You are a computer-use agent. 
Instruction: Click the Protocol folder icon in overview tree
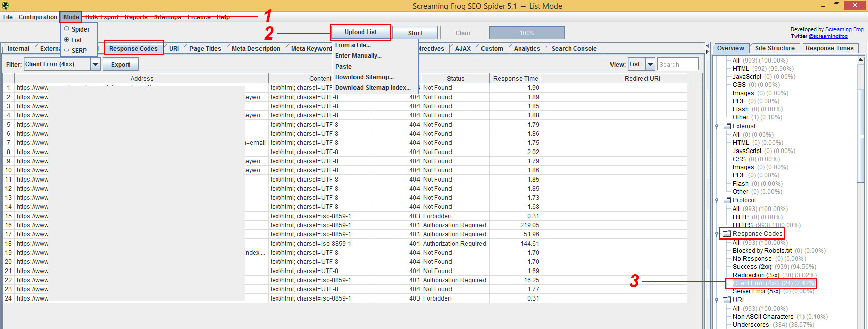[727, 200]
